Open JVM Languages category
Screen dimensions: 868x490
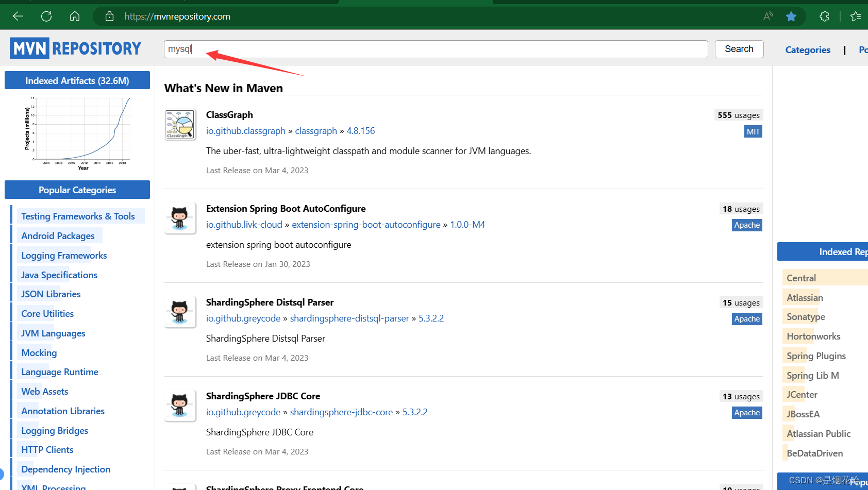click(x=53, y=333)
